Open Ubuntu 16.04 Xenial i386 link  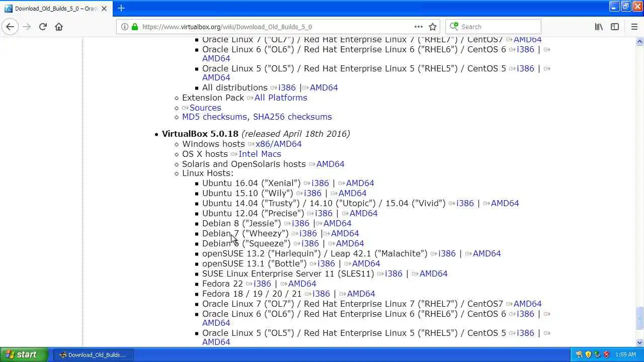tap(320, 183)
